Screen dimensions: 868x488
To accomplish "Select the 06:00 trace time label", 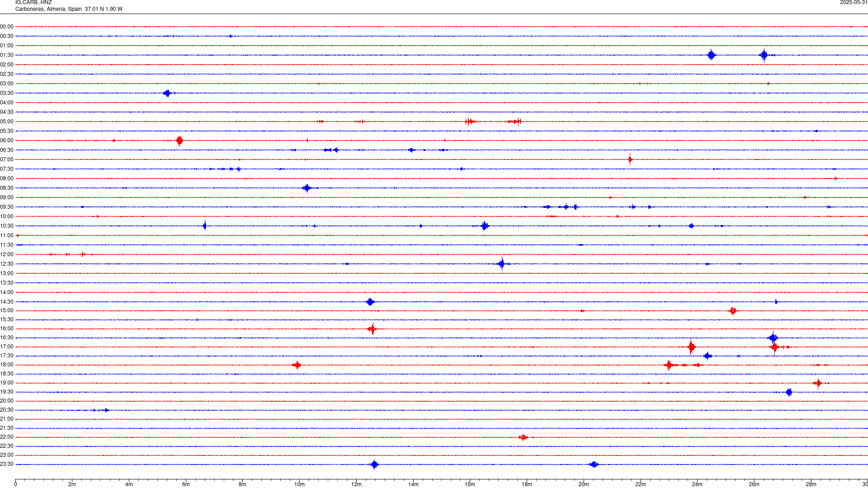I will [x=7, y=141].
